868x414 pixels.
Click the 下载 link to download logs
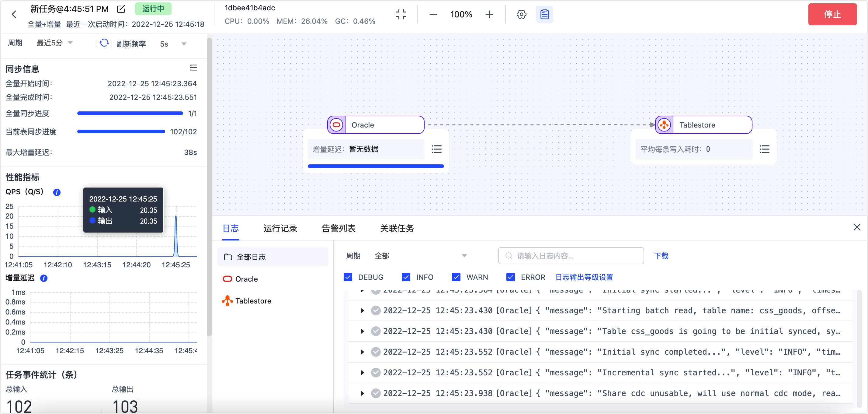pyautogui.click(x=661, y=256)
